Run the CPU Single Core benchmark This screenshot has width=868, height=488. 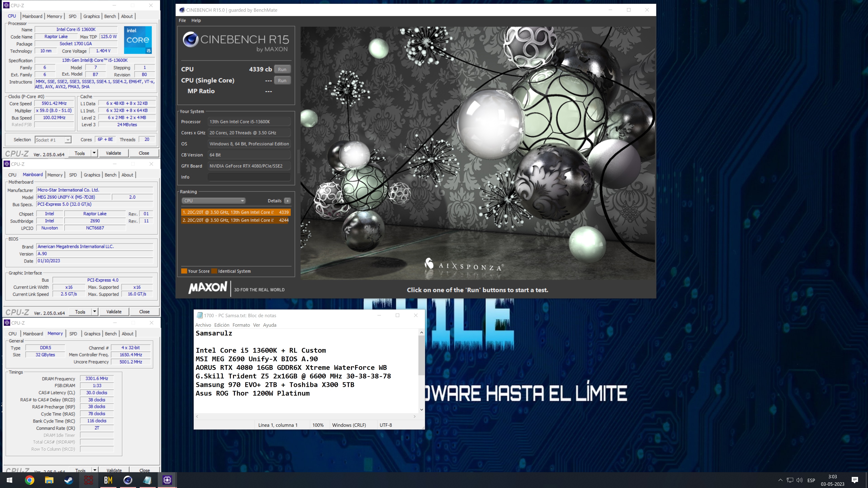pos(282,80)
